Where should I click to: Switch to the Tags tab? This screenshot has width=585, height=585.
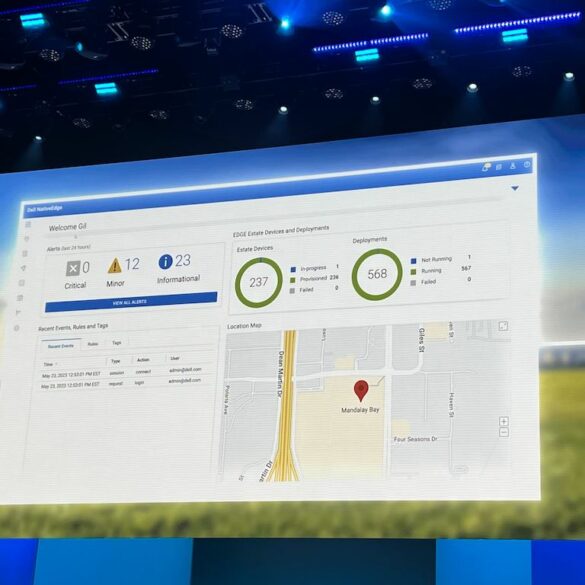tap(117, 342)
